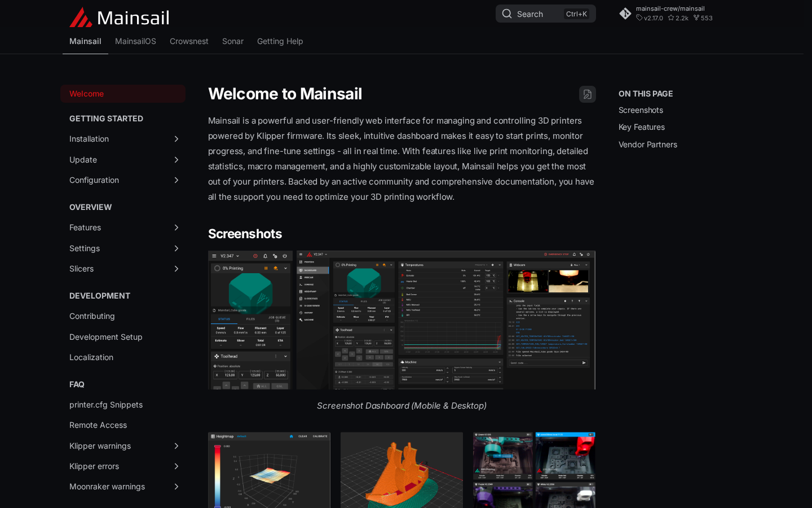The image size is (812, 508).
Task: Open the orange ship G-code viewer thumbnail
Action: pyautogui.click(x=401, y=470)
